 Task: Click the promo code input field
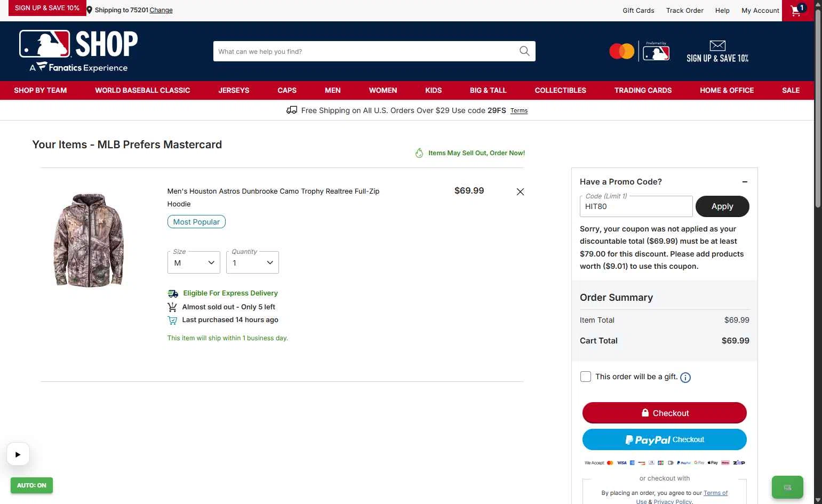tap(636, 206)
